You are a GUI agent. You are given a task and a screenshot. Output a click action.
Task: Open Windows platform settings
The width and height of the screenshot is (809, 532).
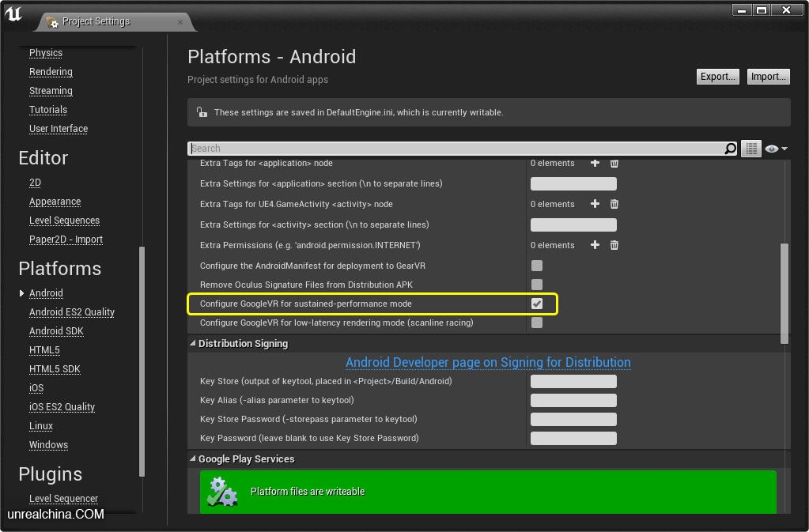(x=48, y=445)
